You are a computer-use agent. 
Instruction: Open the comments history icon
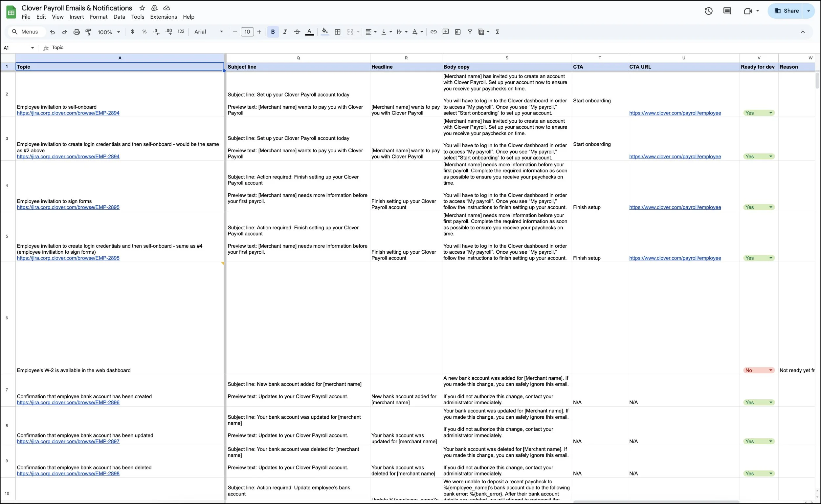727,11
